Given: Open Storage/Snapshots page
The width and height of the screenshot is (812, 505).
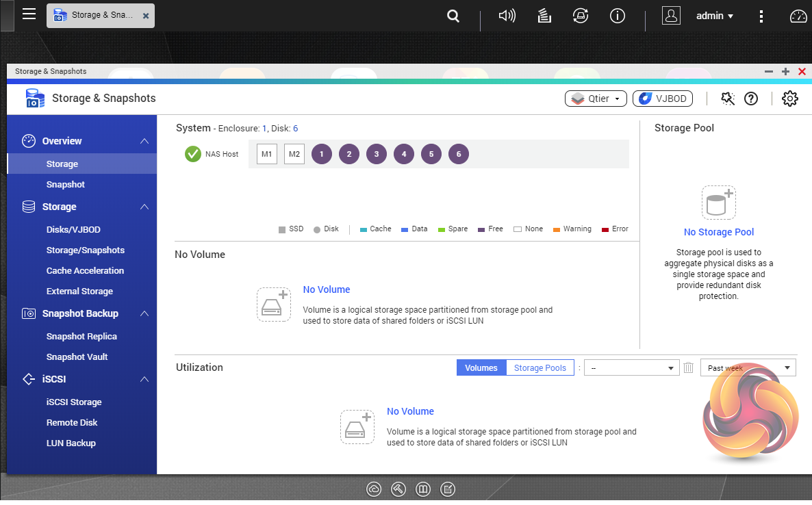Looking at the screenshot, I should (86, 250).
